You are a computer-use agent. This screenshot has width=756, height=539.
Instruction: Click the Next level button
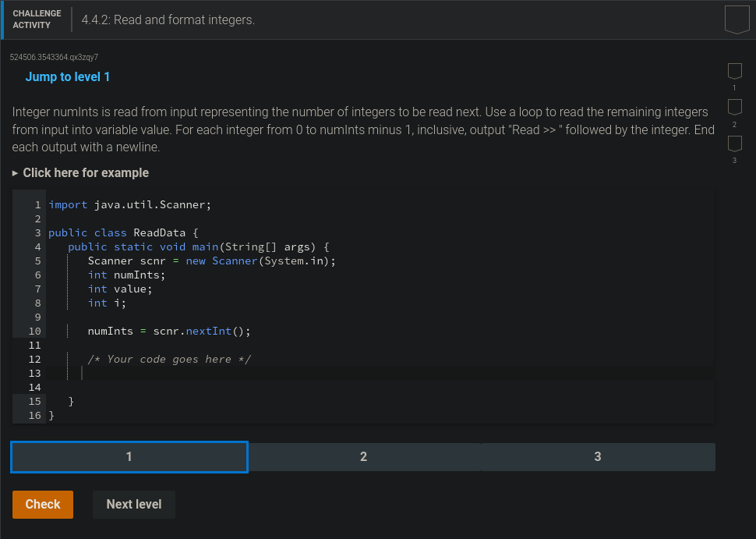(x=133, y=504)
